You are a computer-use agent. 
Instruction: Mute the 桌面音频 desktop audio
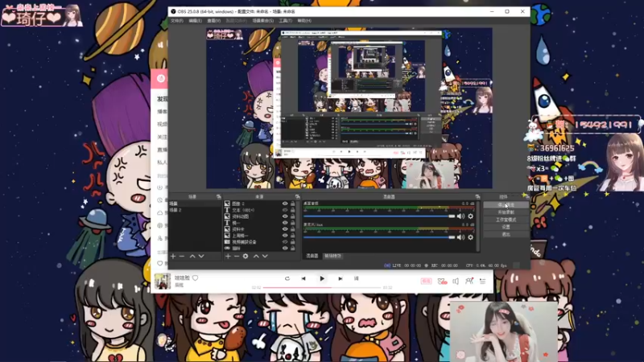point(460,216)
